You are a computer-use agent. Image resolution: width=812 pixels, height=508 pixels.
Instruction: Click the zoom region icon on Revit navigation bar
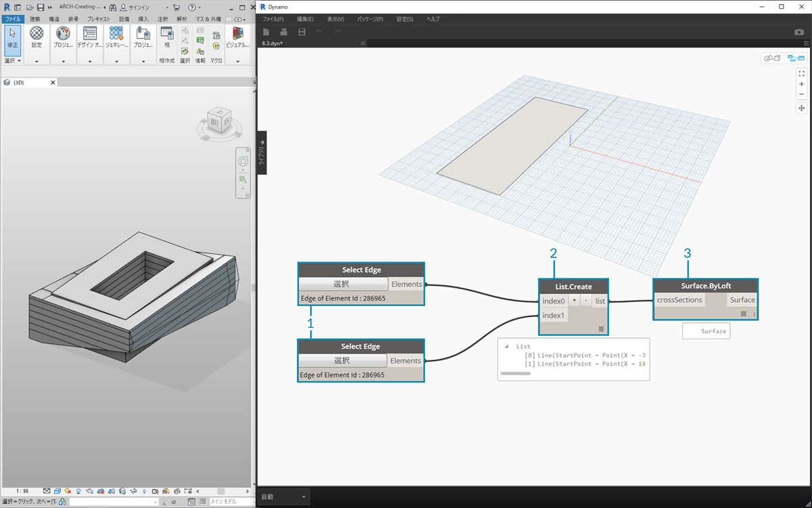pos(243,180)
